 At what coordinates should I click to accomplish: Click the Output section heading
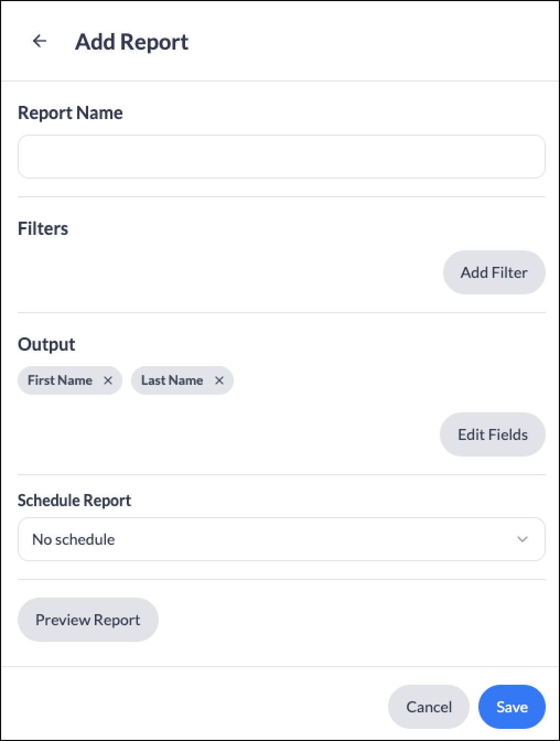point(46,344)
